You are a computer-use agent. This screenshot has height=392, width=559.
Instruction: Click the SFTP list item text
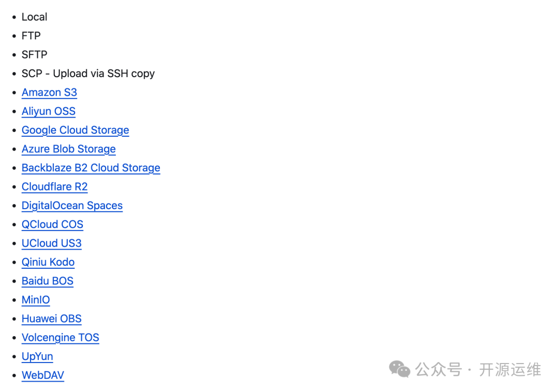[34, 54]
